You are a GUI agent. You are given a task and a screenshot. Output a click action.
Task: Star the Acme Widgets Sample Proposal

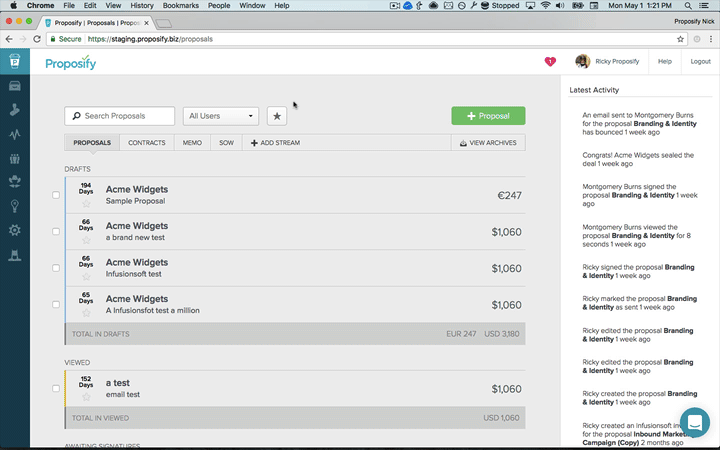click(x=86, y=203)
